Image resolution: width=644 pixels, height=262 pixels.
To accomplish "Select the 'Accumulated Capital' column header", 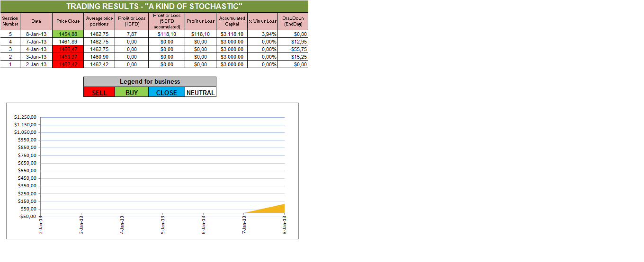I will tap(232, 21).
